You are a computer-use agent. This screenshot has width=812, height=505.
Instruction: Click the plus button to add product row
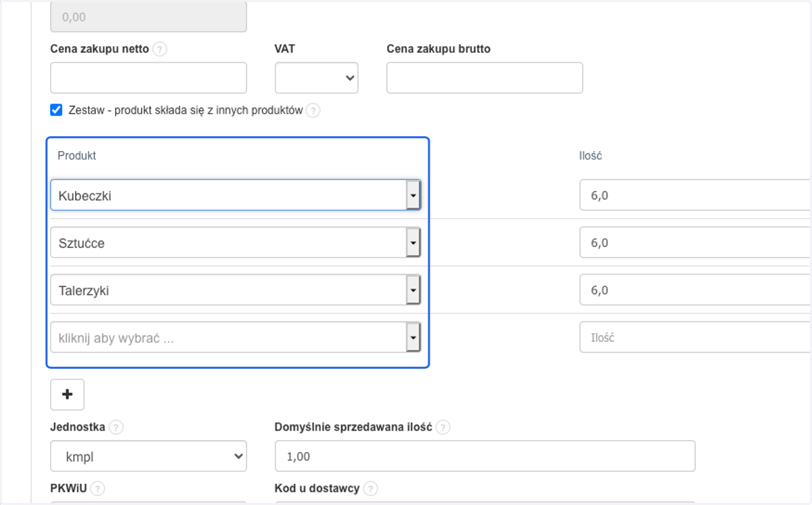pyautogui.click(x=67, y=395)
